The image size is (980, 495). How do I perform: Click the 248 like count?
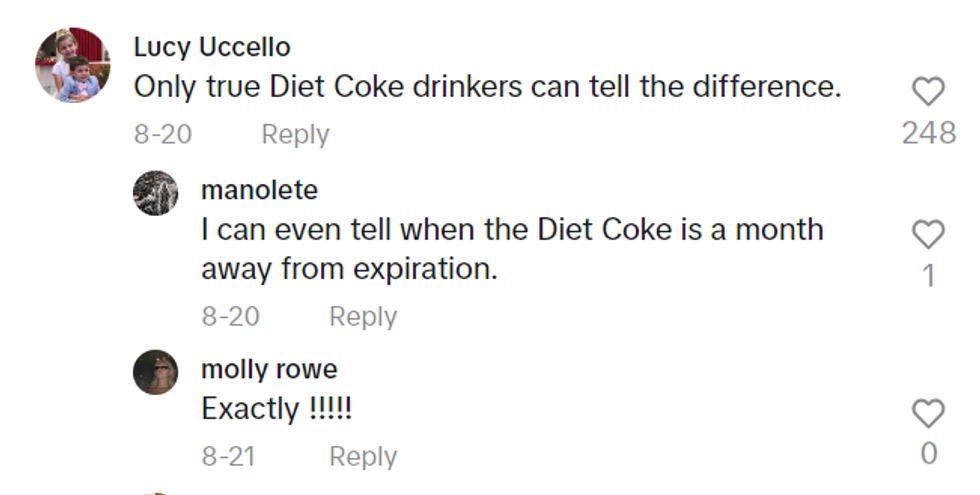coord(929,132)
